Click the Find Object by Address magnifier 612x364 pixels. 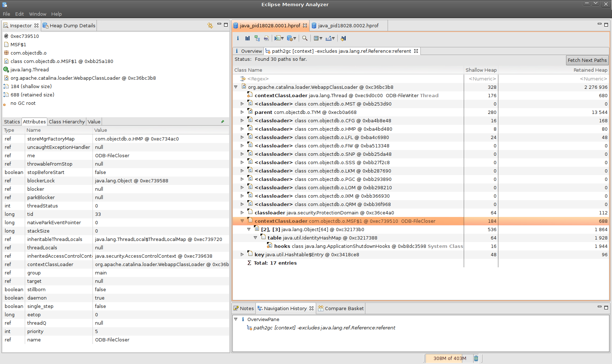coord(305,38)
